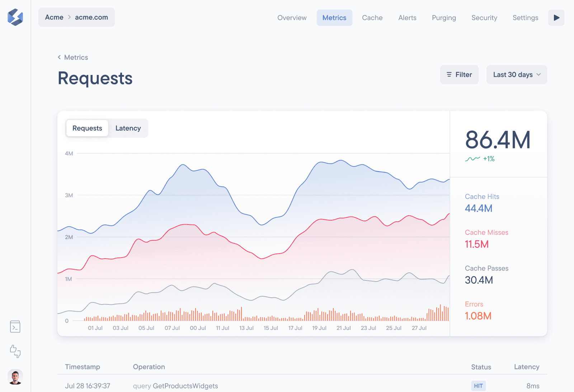Click the Filter button

click(x=459, y=75)
